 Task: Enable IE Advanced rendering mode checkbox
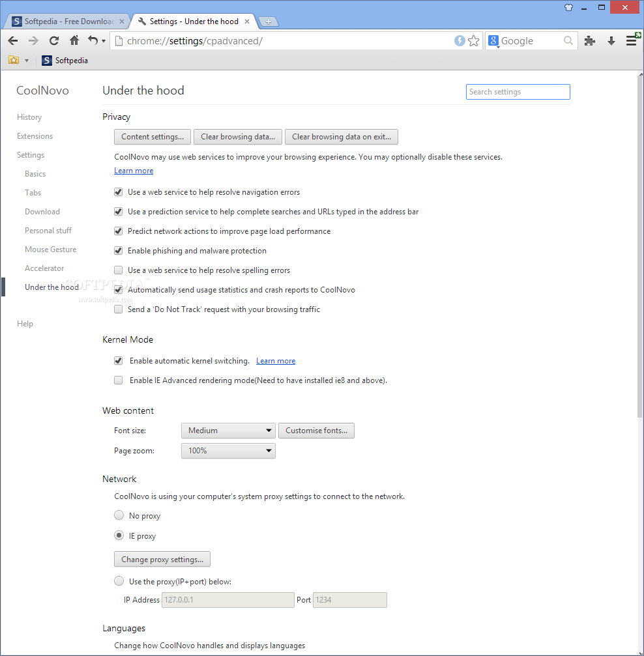coord(119,380)
